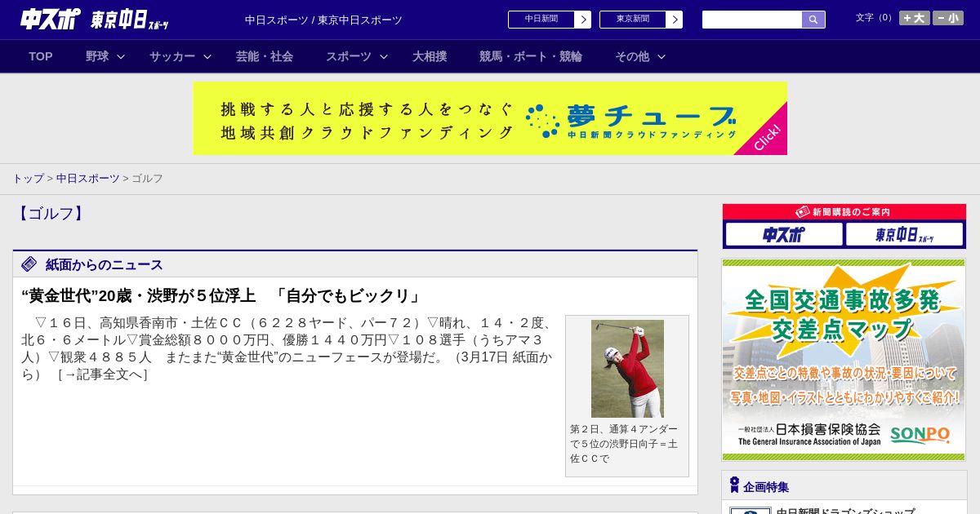Click the 中スポ logo in header

[x=51, y=19]
